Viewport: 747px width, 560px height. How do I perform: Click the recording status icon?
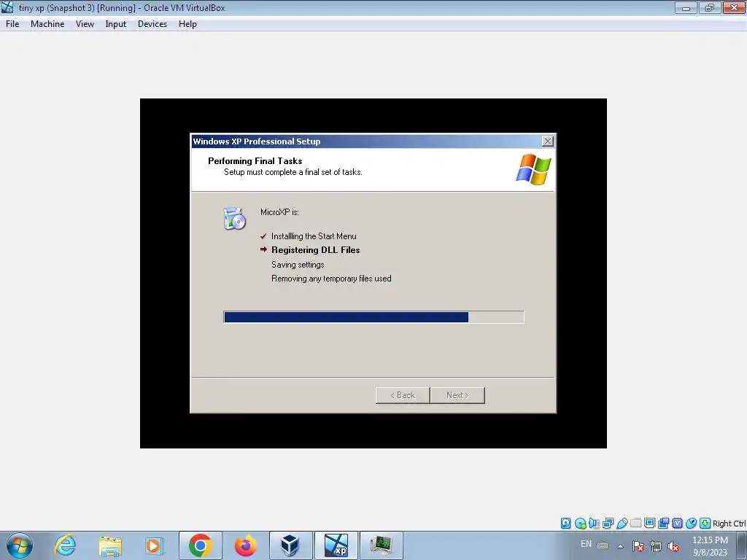(x=663, y=524)
